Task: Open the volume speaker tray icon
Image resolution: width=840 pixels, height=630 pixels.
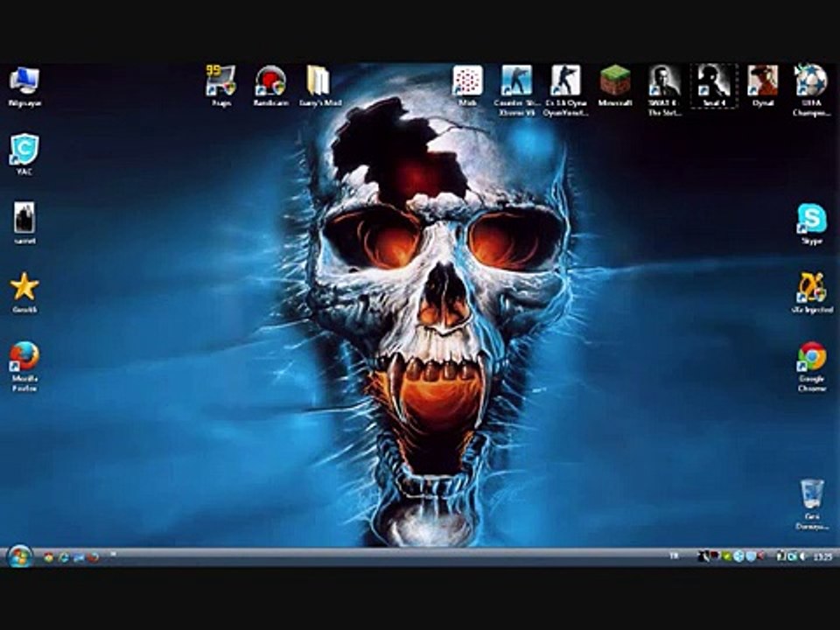Action: [x=802, y=556]
